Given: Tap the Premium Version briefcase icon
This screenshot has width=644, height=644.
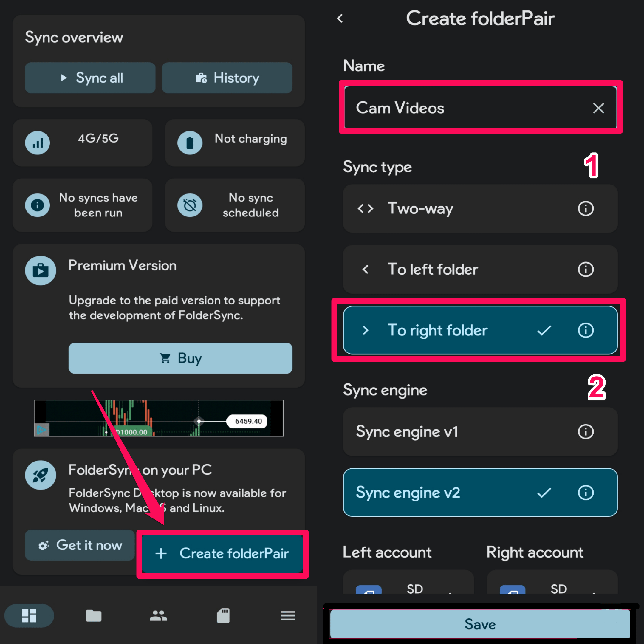Looking at the screenshot, I should click(40, 270).
